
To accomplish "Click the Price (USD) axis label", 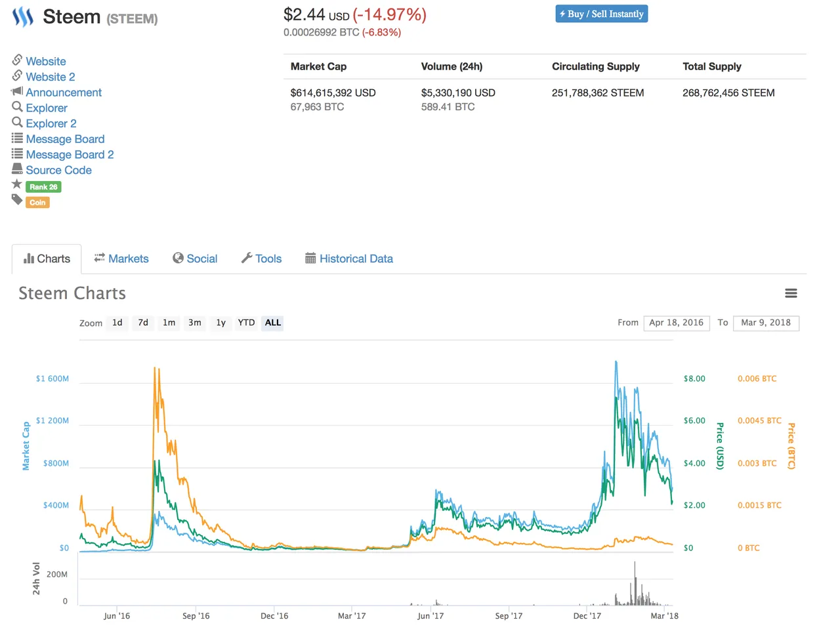I will [720, 446].
